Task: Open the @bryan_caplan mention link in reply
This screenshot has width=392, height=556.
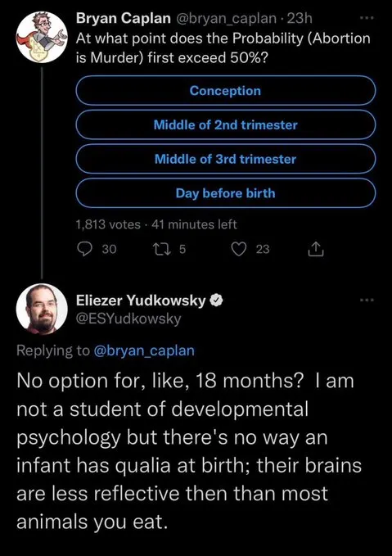Action: (x=144, y=350)
